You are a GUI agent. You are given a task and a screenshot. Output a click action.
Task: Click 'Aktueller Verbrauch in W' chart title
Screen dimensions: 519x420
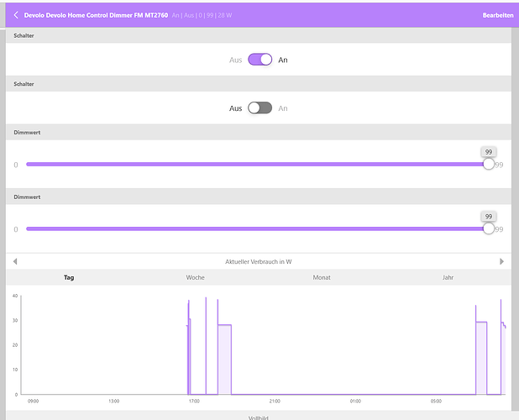[x=259, y=261]
